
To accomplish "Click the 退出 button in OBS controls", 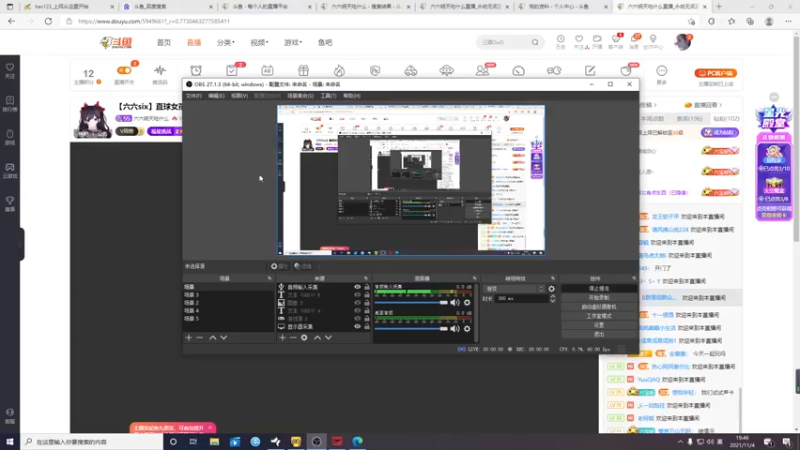I will click(599, 334).
